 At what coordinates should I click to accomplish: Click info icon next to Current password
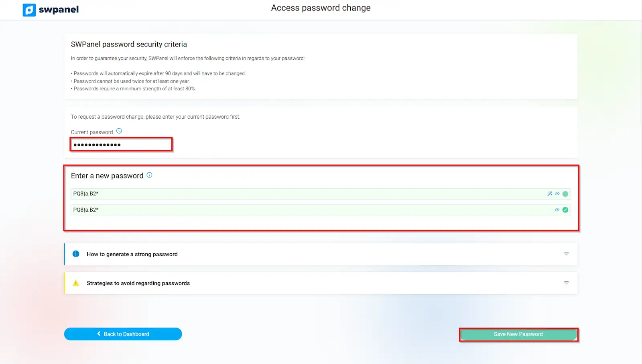point(119,131)
